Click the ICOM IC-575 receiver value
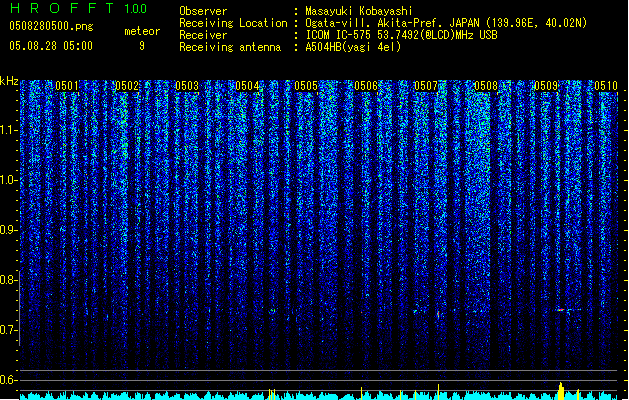Screen dimensions: 629x400 tap(401, 35)
